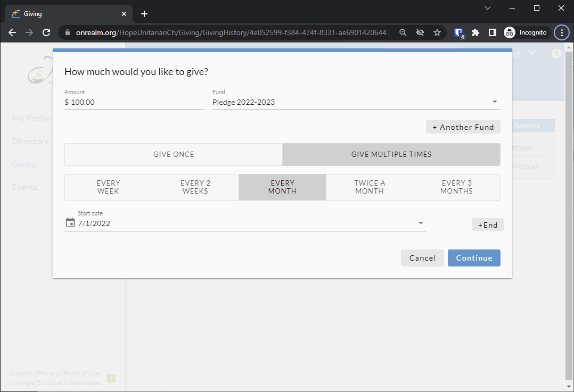Click the zoom magnifier icon in address bar
The width and height of the screenshot is (574, 392).
tap(403, 32)
